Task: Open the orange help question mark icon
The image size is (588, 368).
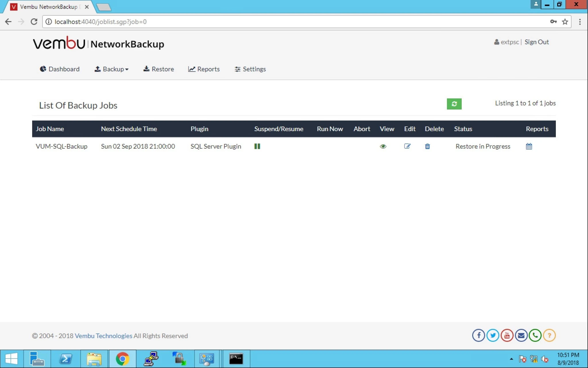Action: [x=549, y=335]
